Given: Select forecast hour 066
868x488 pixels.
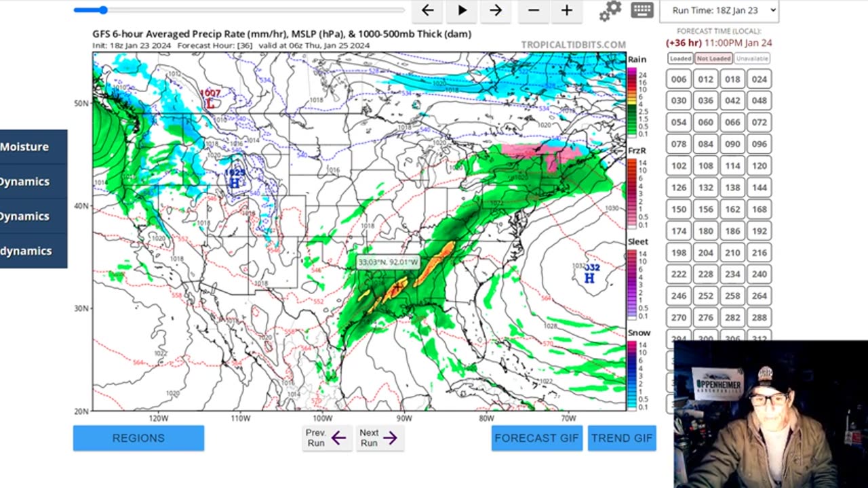Looking at the screenshot, I should point(732,123).
